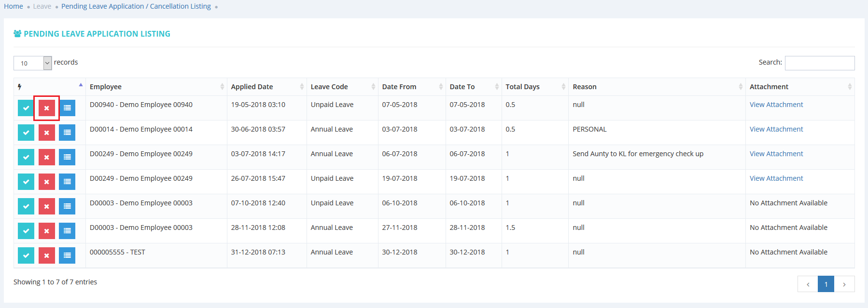Sort table by Applied Date column
868x308 pixels.
[x=266, y=87]
